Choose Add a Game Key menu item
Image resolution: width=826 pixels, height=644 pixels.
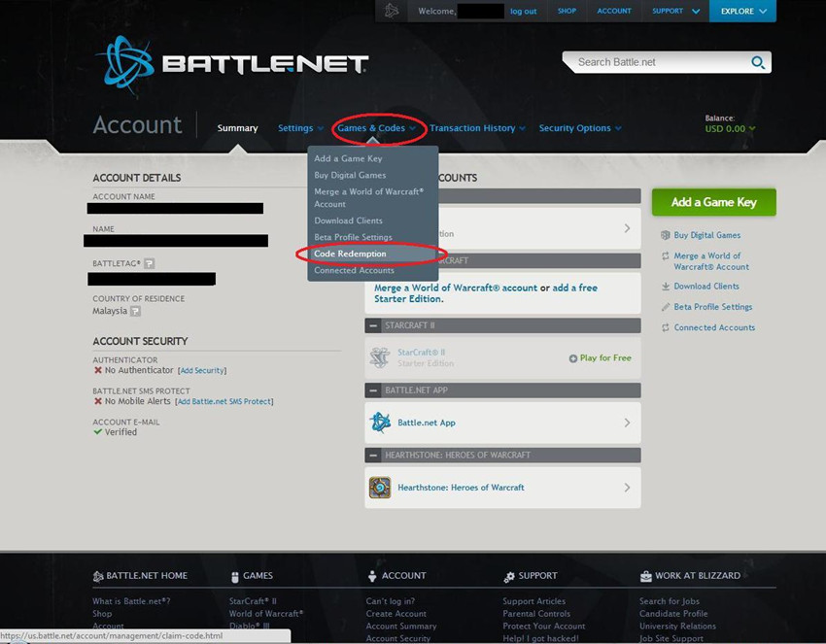click(348, 158)
